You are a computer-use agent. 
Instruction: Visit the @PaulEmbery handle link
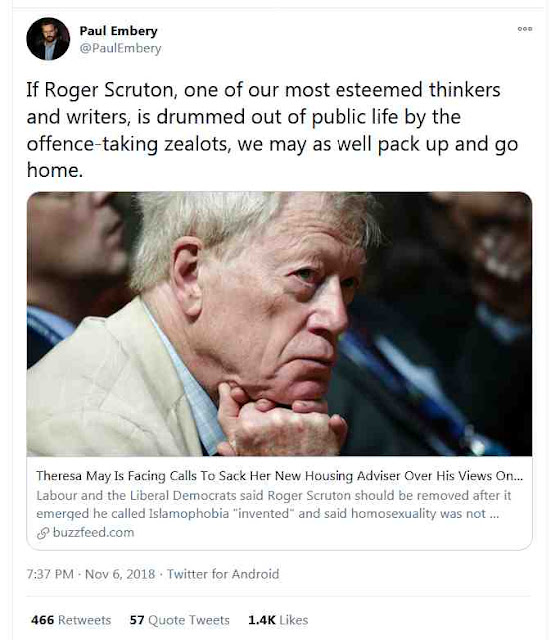coord(120,48)
